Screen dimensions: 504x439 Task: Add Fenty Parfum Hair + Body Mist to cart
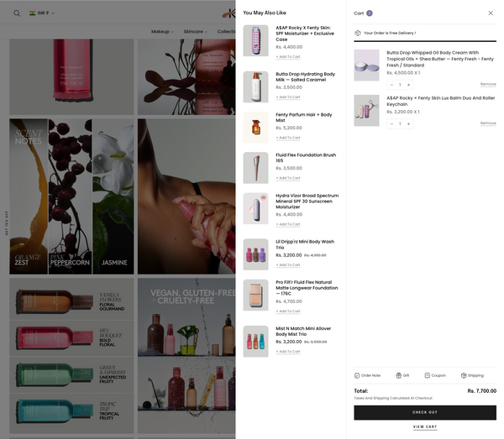pyautogui.click(x=288, y=138)
